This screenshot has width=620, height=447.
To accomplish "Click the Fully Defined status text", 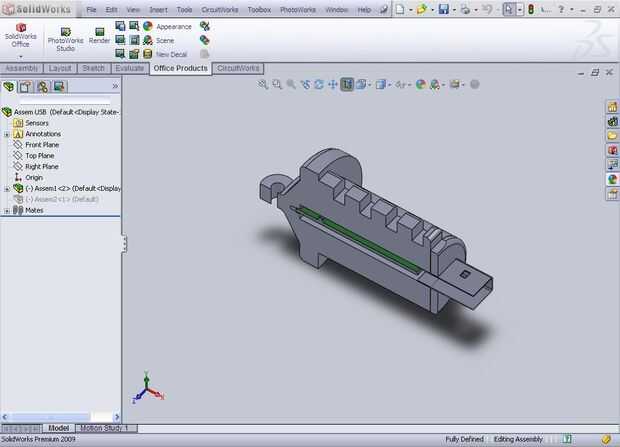I will coord(464,439).
